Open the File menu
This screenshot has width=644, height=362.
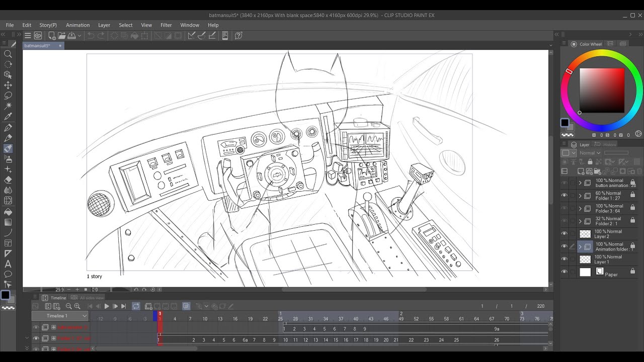pyautogui.click(x=10, y=25)
